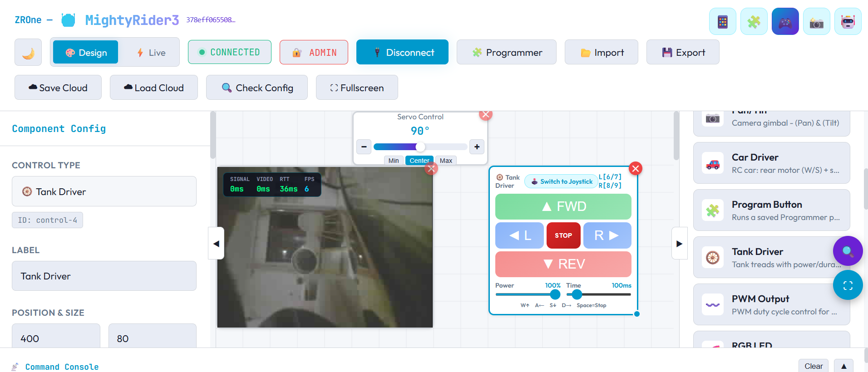This screenshot has height=372, width=868.
Task: Add the Tank Driver component from palette
Action: [x=771, y=257]
